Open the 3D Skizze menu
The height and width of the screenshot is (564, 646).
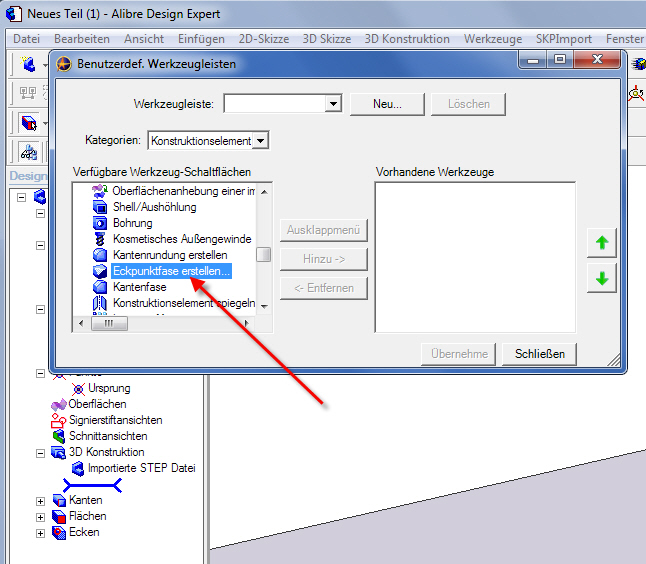pos(327,39)
